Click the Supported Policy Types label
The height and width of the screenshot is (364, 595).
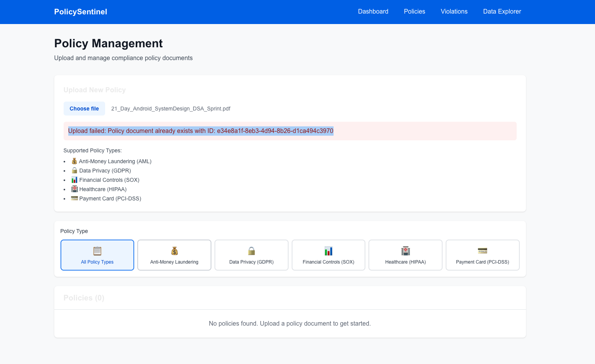93,150
